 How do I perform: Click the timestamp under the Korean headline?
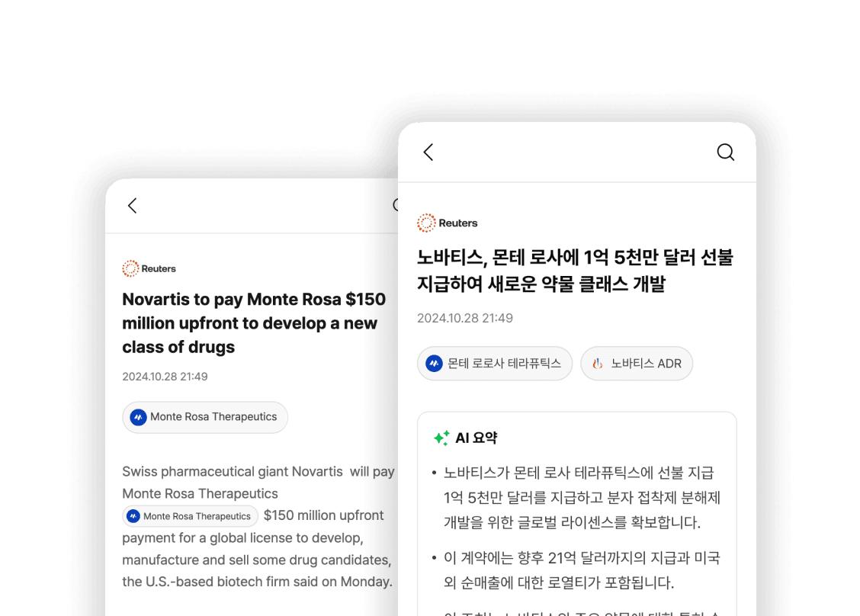pos(464,318)
